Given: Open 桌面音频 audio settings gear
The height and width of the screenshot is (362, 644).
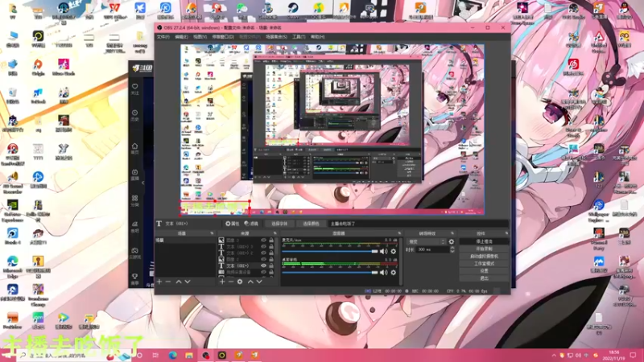Looking at the screenshot, I should (394, 273).
